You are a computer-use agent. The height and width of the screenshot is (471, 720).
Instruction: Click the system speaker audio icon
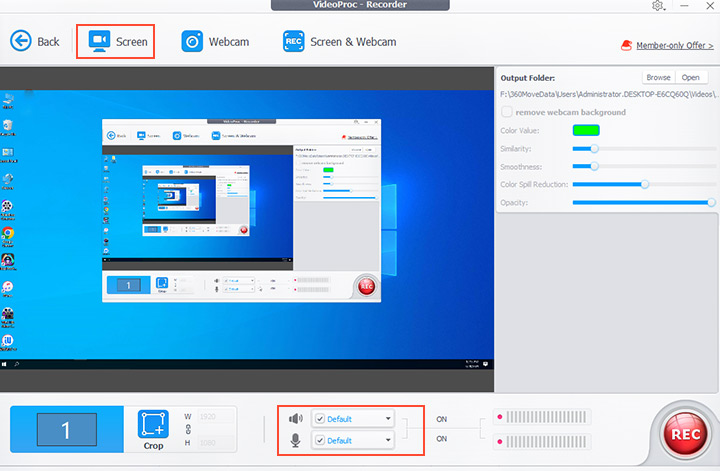296,419
